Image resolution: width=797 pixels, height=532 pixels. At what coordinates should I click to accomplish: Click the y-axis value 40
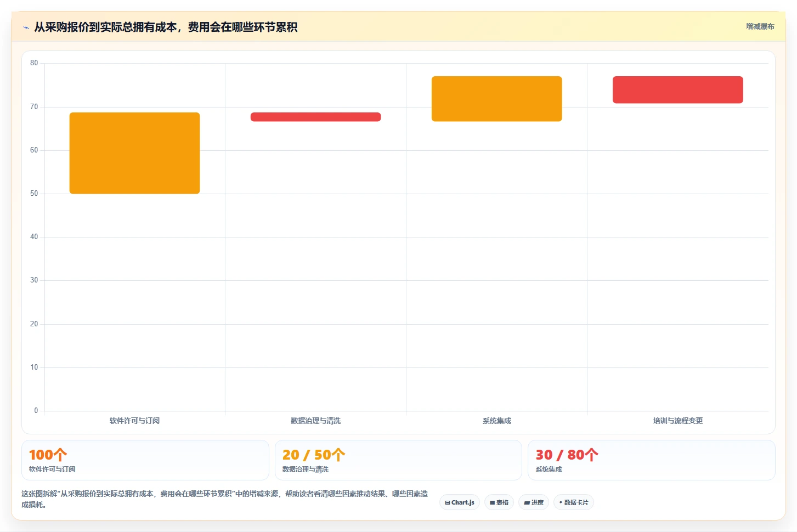[x=34, y=237]
